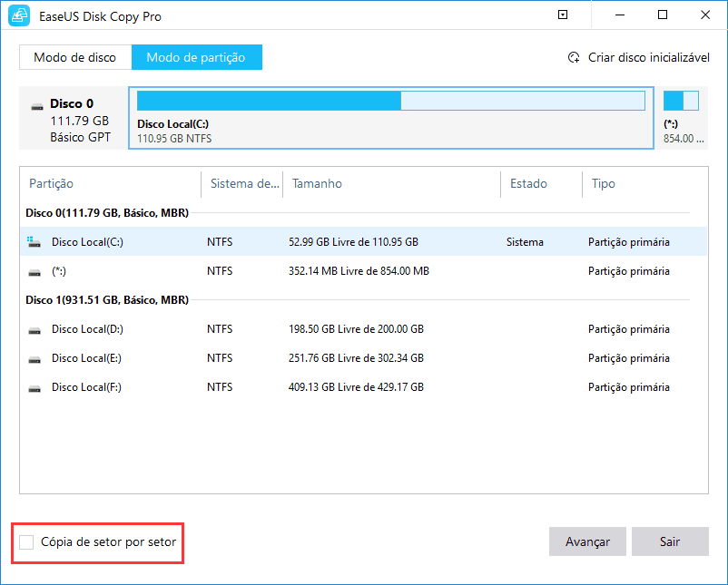Click the Windows system drive icon for C:
Image resolution: width=728 pixels, height=585 pixels.
(x=34, y=241)
